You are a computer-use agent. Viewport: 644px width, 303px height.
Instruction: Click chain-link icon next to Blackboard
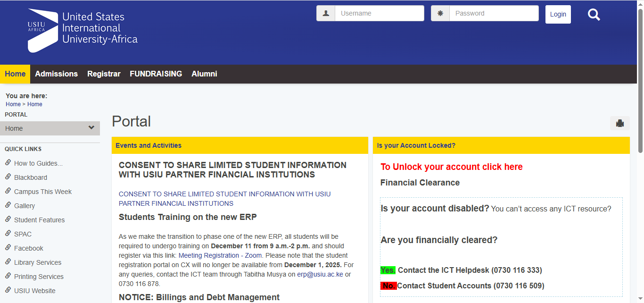click(x=8, y=177)
